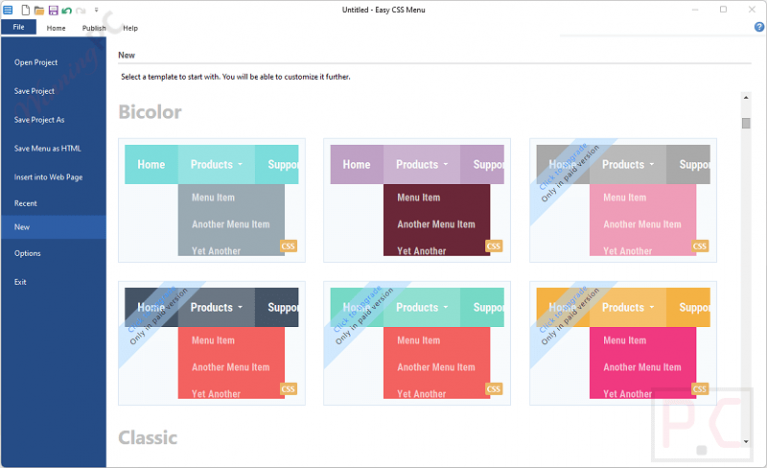Click the template list scrollbar thumb
The height and width of the screenshot is (468, 767).
point(746,123)
